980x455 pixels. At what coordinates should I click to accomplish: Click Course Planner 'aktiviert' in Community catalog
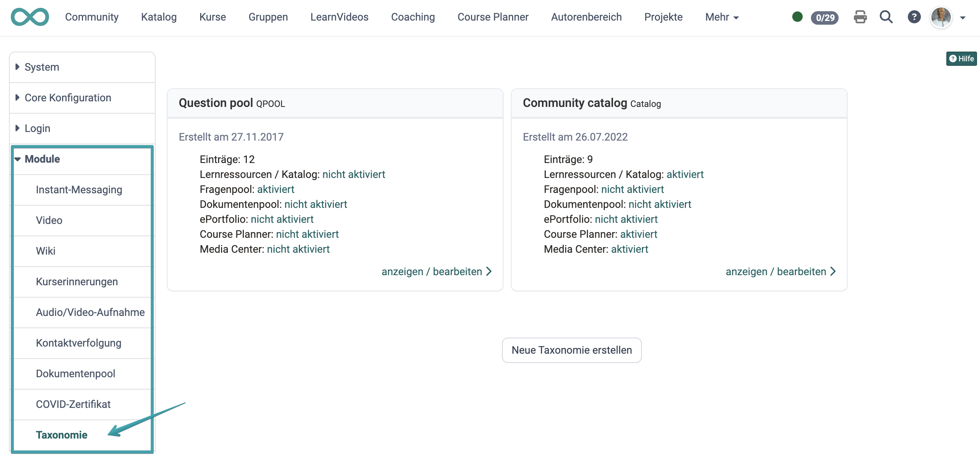(638, 234)
